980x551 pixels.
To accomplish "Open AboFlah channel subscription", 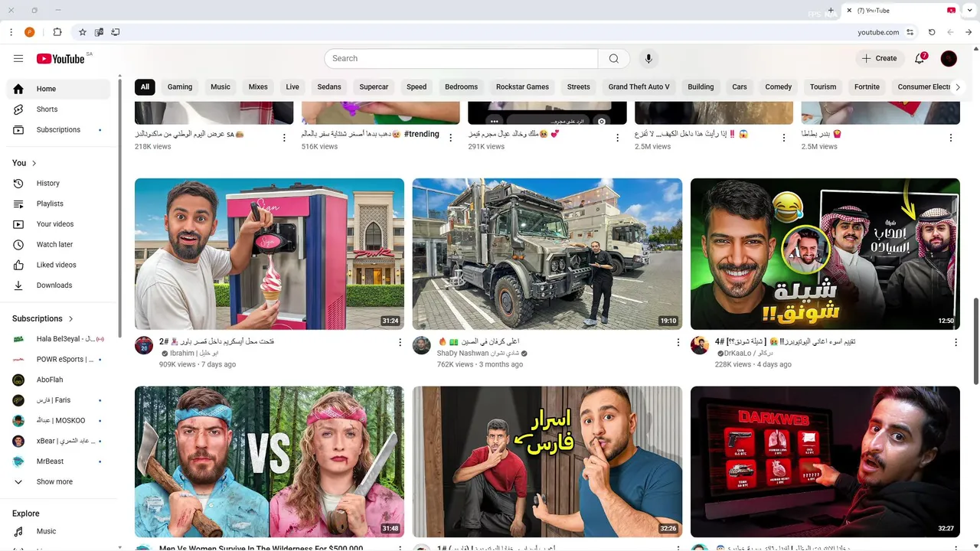I will pos(59,380).
